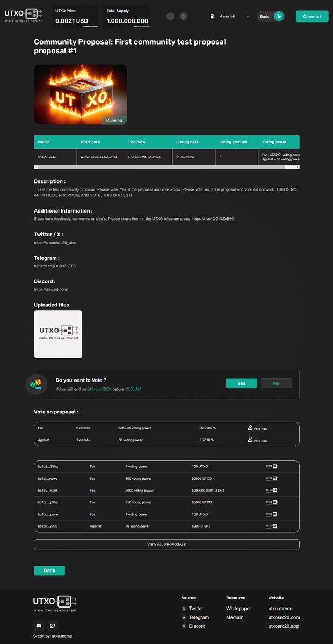Click the 5000000.0001 UTXO amount
This screenshot has width=333, height=644.
208,491
